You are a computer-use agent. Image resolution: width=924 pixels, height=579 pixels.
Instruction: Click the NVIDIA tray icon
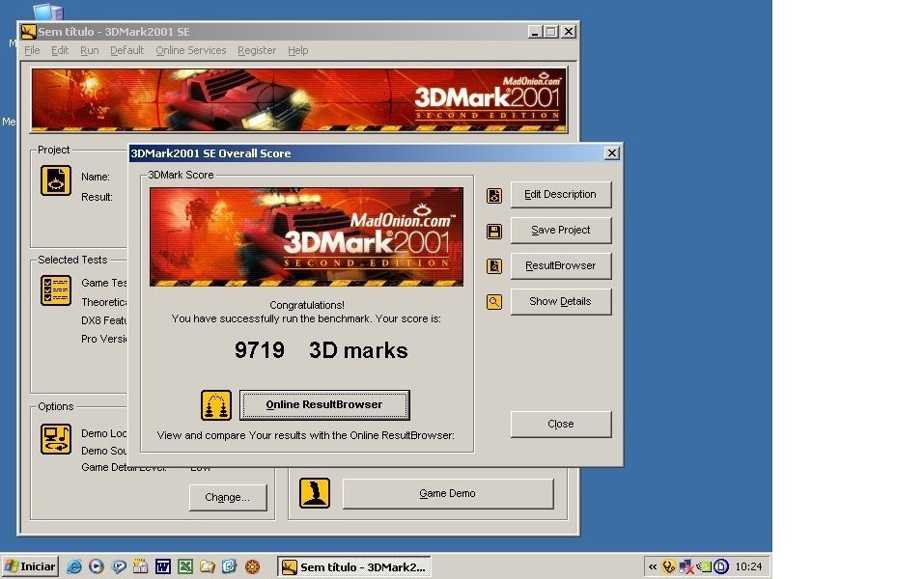[x=704, y=566]
